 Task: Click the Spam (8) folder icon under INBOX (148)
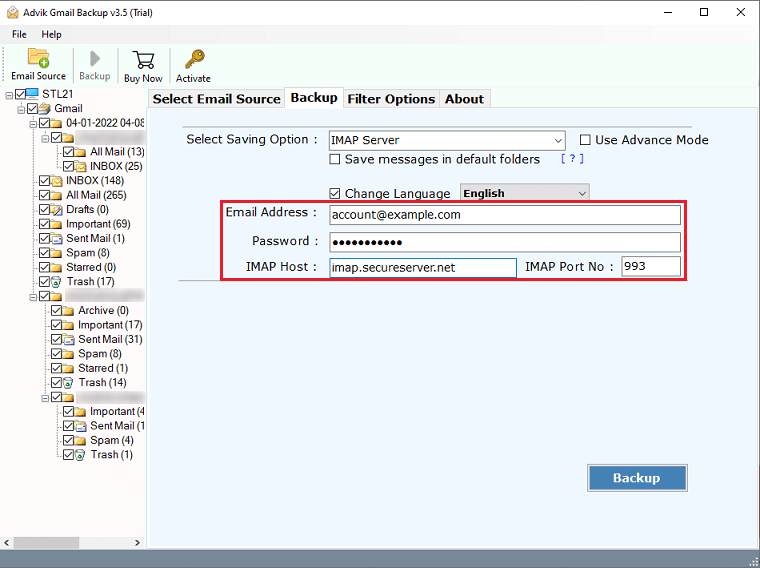point(57,253)
